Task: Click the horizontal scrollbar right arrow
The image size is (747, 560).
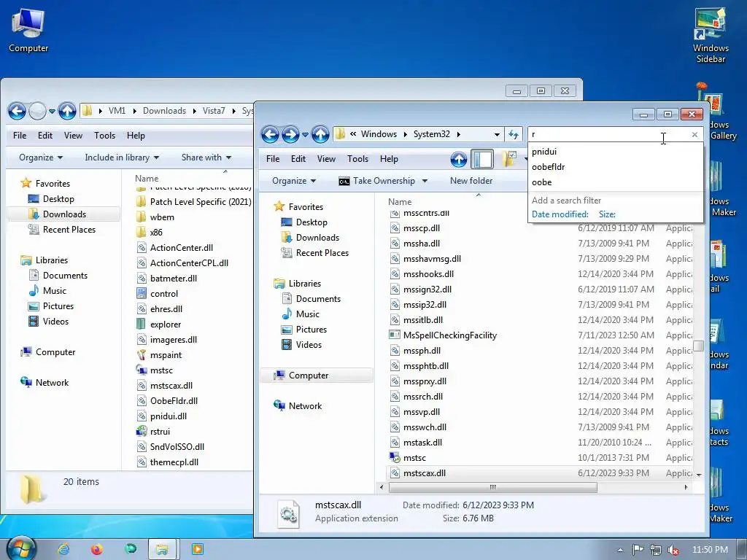Action: 686,487
